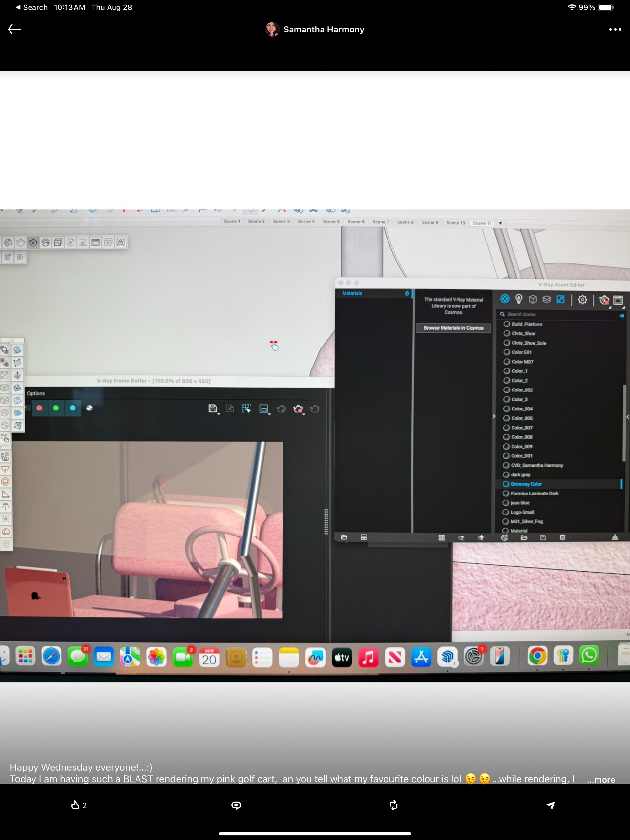
Task: Click the Search Scene input field
Action: tap(558, 314)
